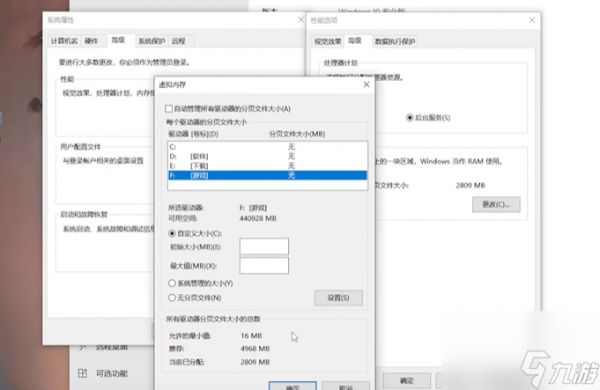Switch to 数据执行保护 tab

(395, 41)
